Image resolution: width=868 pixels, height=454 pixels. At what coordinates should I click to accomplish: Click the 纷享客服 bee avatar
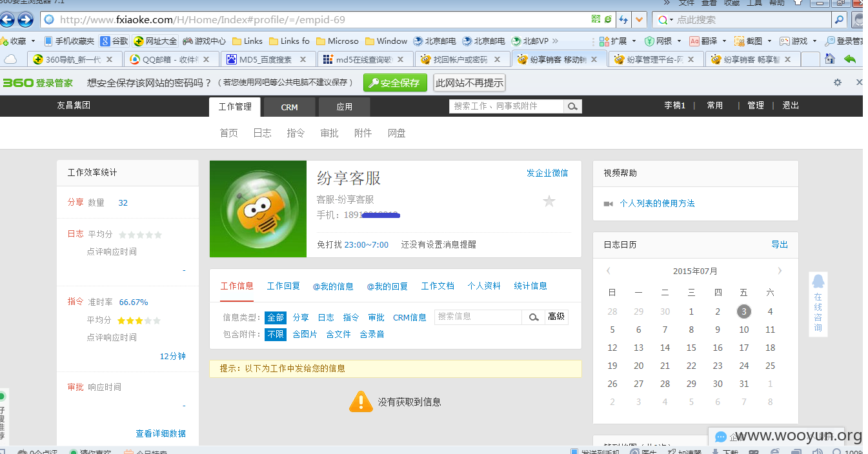point(258,209)
